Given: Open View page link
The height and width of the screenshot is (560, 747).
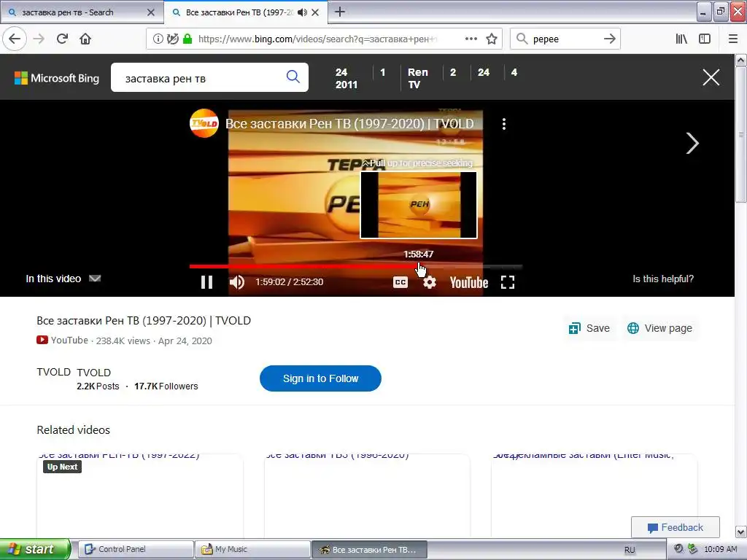Looking at the screenshot, I should tap(659, 328).
